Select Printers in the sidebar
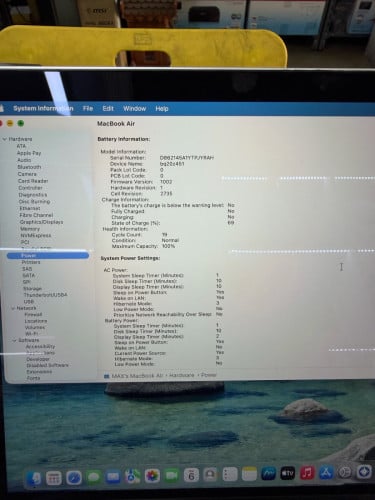 pos(31,262)
